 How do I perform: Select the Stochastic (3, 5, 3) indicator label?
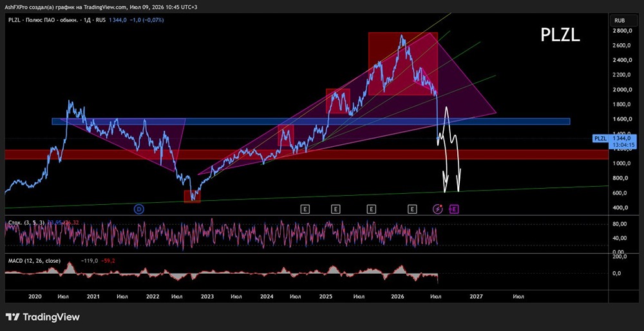(24, 223)
